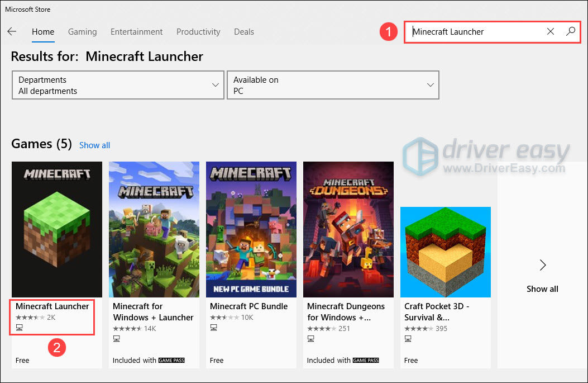Click the PC icon under Minecraft PC Bundle
Image resolution: width=588 pixels, height=383 pixels.
point(214,328)
